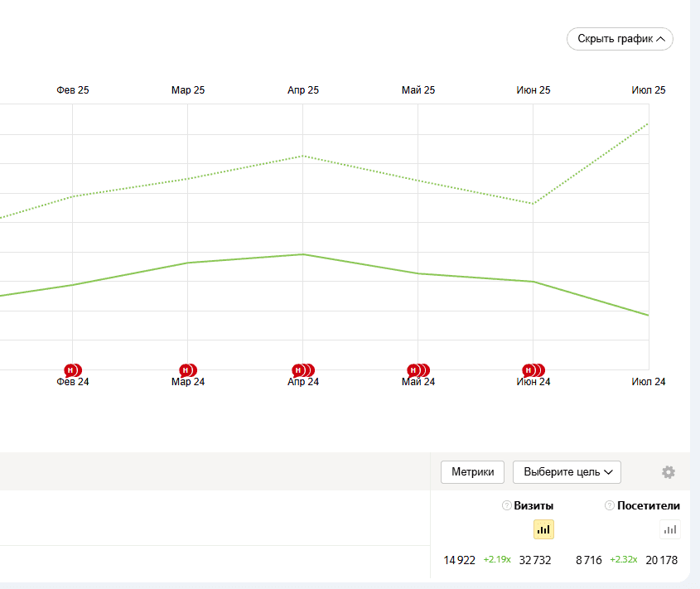
Task: Click help icon next to Посетители
Action: (x=610, y=505)
